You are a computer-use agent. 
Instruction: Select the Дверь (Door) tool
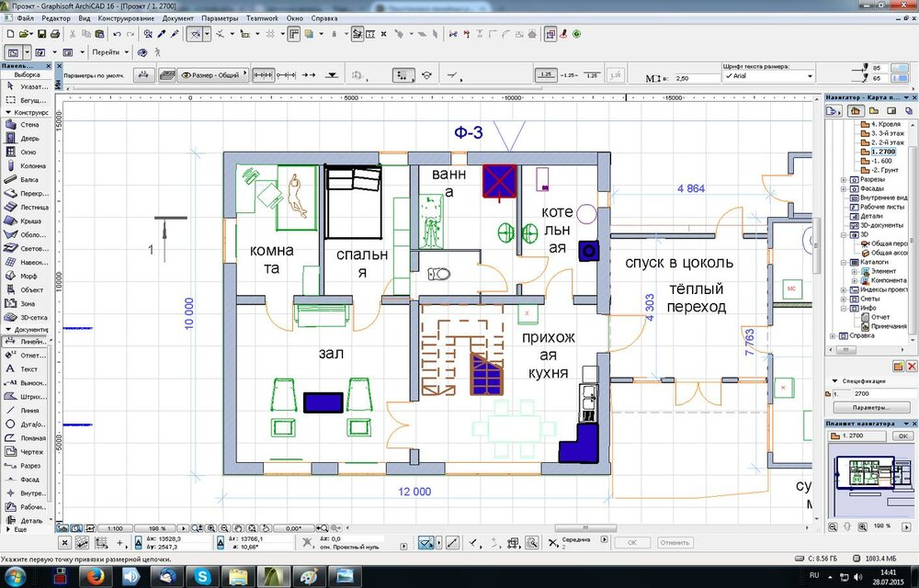pyautogui.click(x=28, y=139)
